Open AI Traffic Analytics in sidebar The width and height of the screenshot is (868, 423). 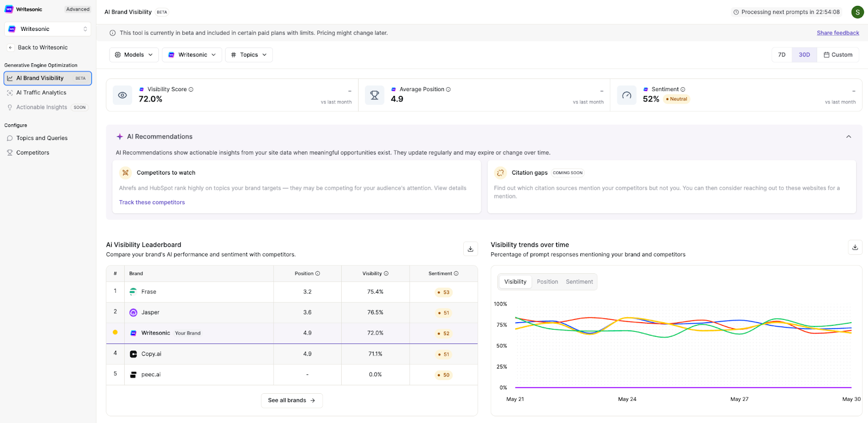click(41, 93)
